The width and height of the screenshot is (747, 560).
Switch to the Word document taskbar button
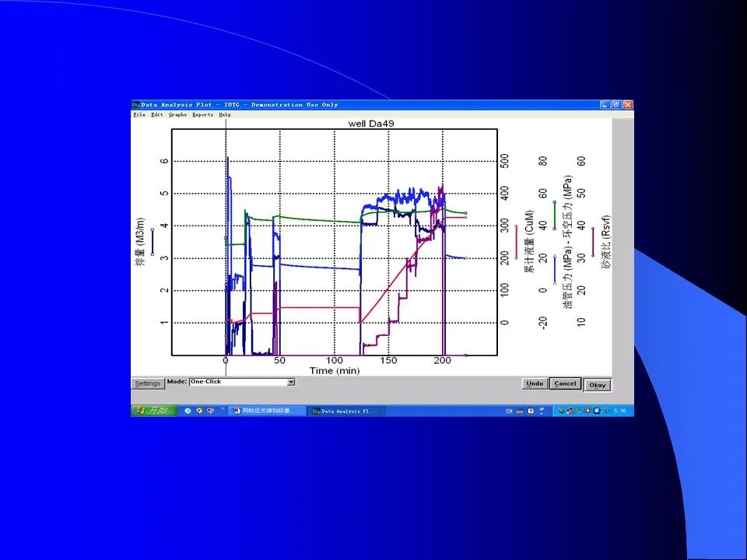[267, 411]
